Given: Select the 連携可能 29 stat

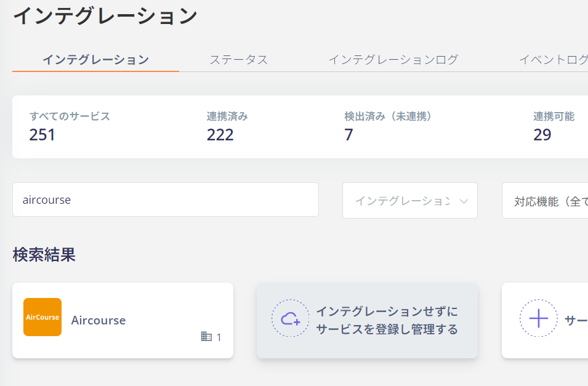Looking at the screenshot, I should 554,126.
